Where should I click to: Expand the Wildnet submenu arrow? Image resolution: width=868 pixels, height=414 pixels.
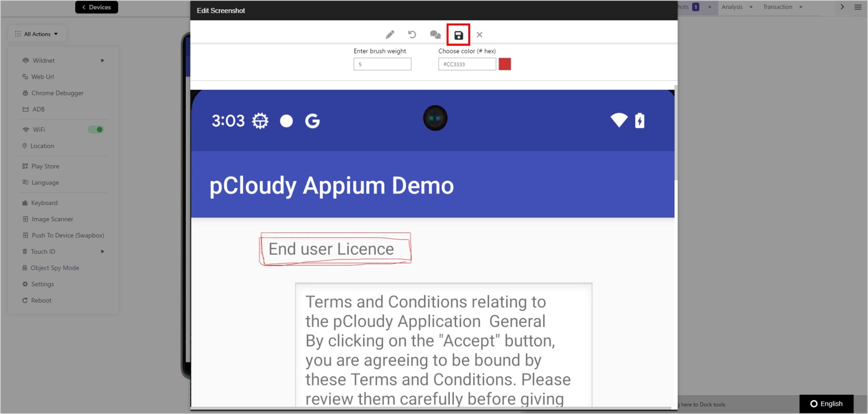[x=102, y=60]
